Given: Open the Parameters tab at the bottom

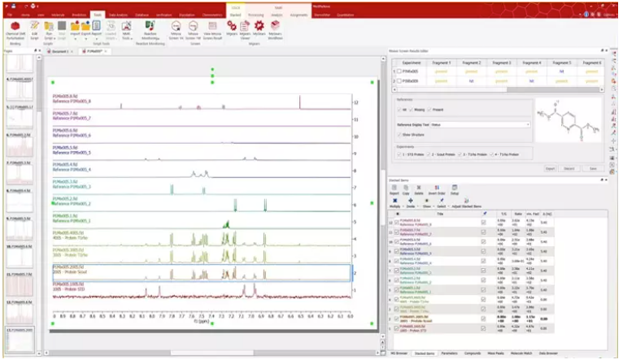Looking at the screenshot, I should click(449, 354).
